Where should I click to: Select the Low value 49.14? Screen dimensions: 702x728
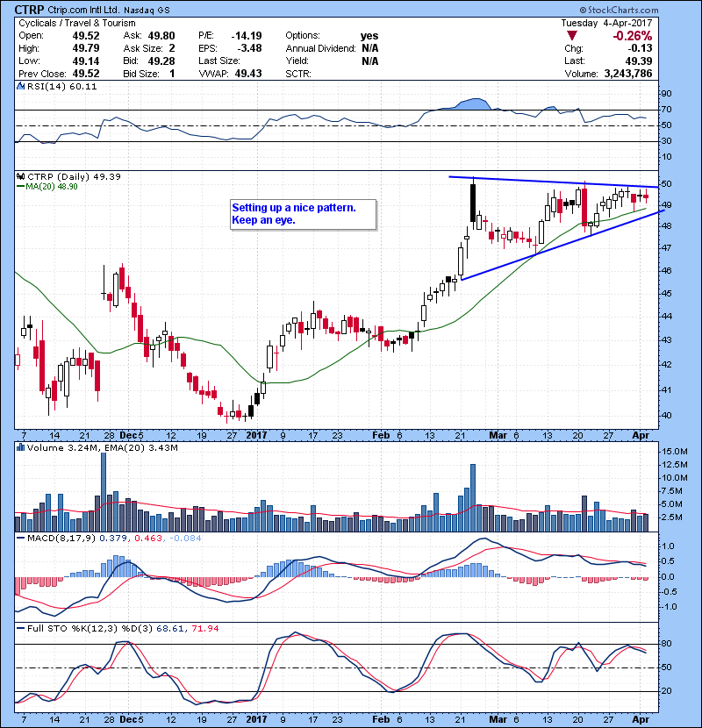tap(86, 61)
